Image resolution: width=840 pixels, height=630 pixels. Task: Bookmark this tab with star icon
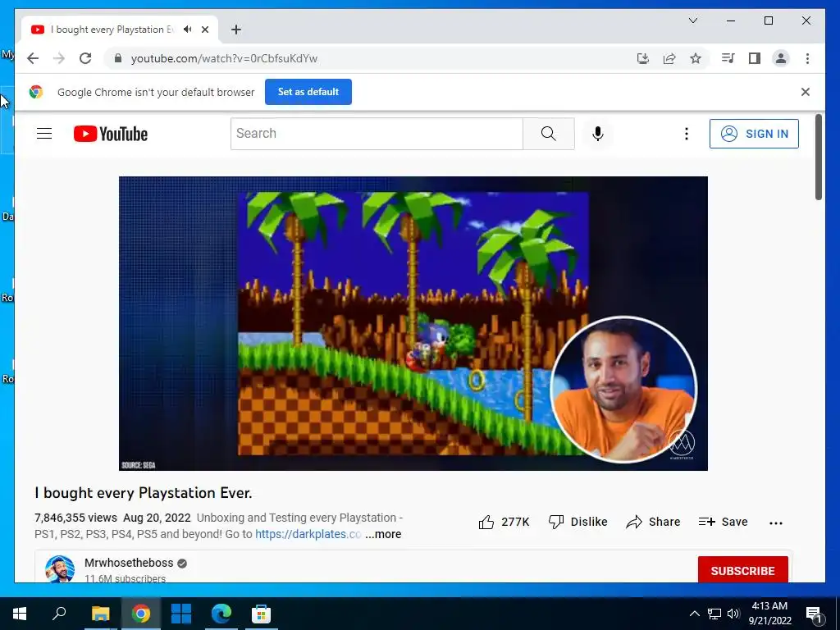tap(696, 58)
